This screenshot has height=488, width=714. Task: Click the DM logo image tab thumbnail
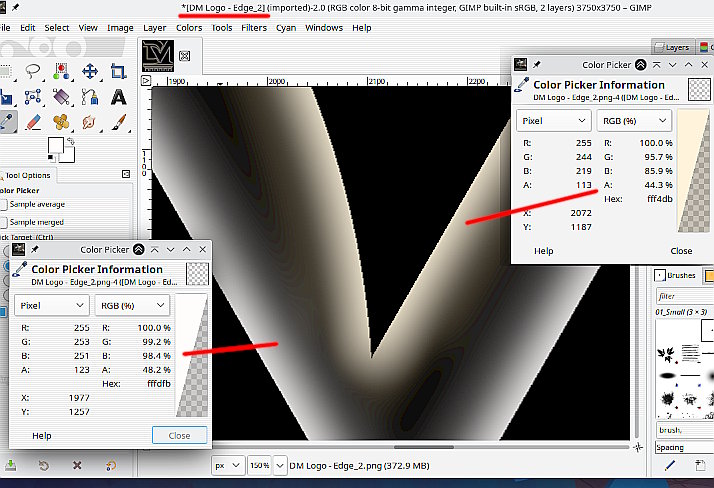pos(158,56)
